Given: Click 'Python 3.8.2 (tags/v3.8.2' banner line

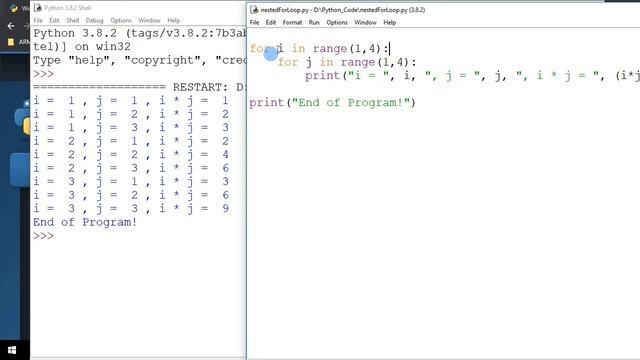Looking at the screenshot, I should tap(139, 33).
